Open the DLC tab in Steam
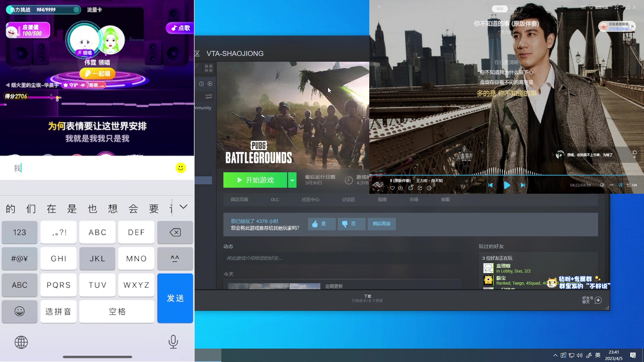 pos(275,199)
